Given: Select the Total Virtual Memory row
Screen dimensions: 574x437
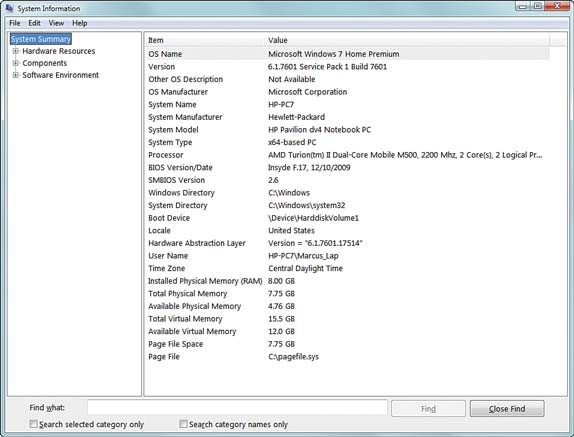Looking at the screenshot, I should pos(347,319).
